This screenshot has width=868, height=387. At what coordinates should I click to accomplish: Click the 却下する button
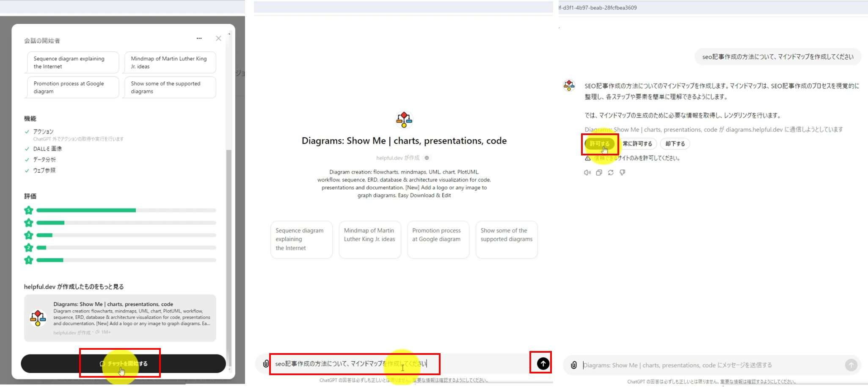[x=675, y=144]
